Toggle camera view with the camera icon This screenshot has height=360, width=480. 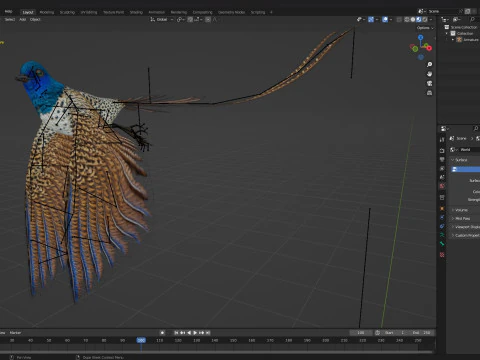tap(429, 83)
